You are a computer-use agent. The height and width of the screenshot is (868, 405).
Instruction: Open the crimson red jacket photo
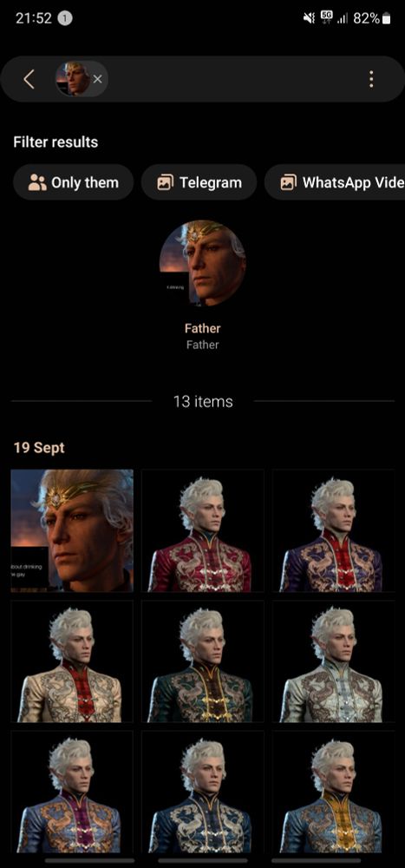203,531
